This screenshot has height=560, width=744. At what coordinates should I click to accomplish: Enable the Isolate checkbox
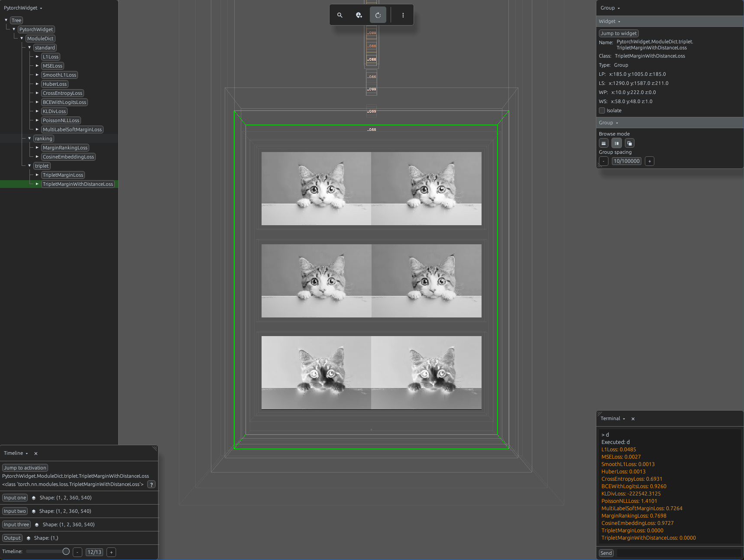(602, 110)
